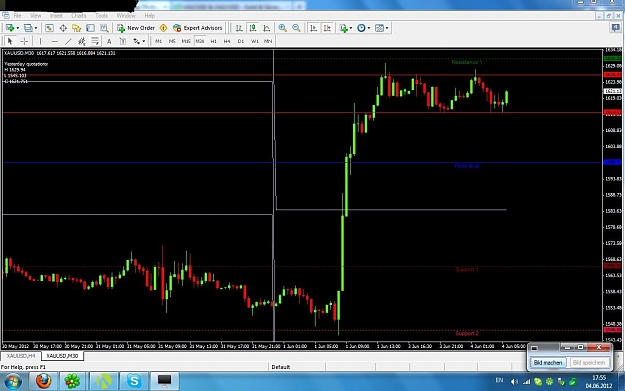
Task: Open the Strategy Tester icon
Action: pyautogui.click(x=104, y=28)
